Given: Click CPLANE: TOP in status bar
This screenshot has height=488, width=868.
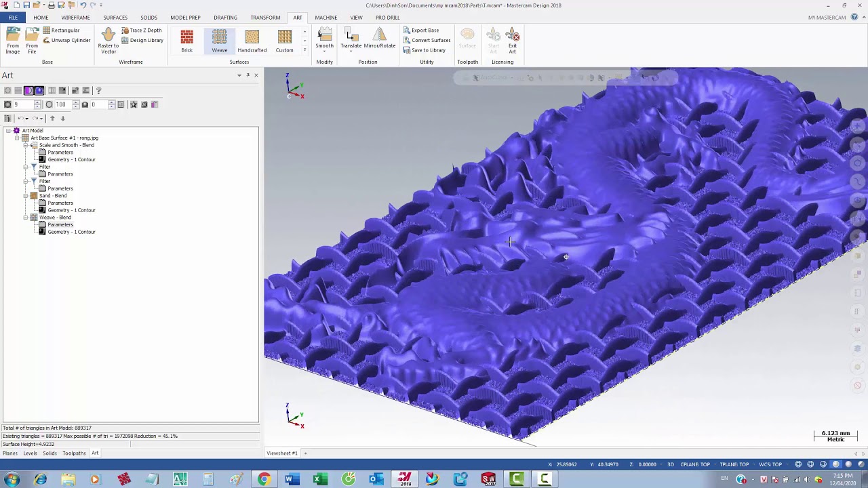Looking at the screenshot, I should coord(695,464).
